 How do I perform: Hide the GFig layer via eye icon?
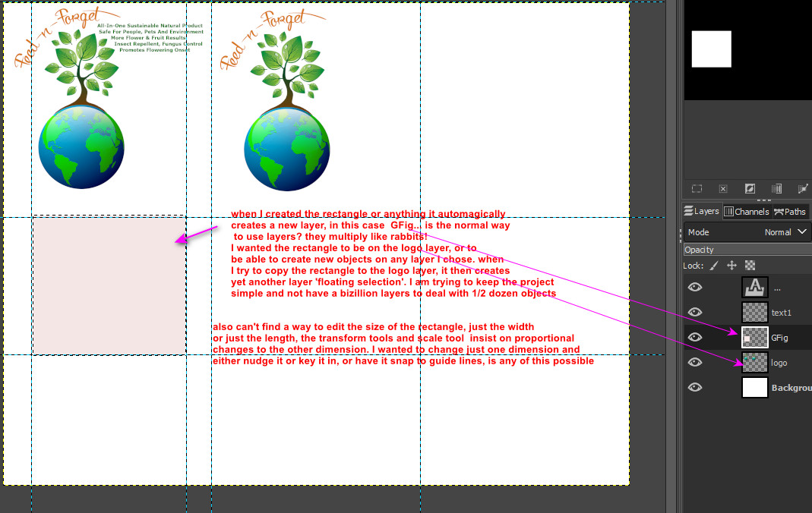pos(695,337)
